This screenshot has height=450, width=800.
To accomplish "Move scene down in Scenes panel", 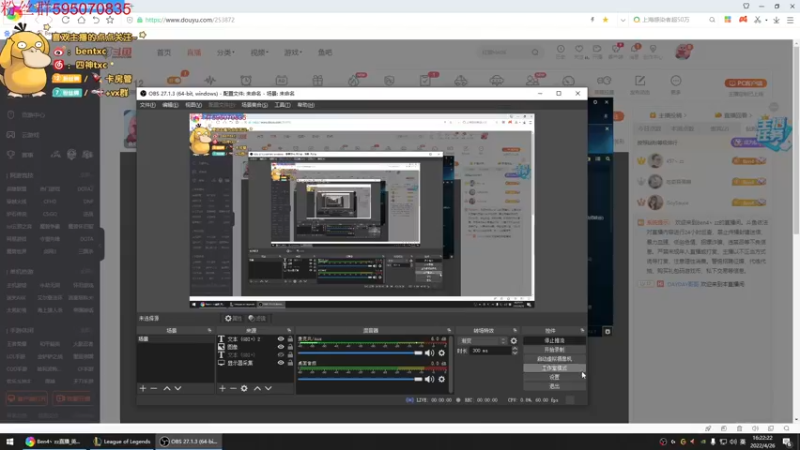I will [x=178, y=388].
